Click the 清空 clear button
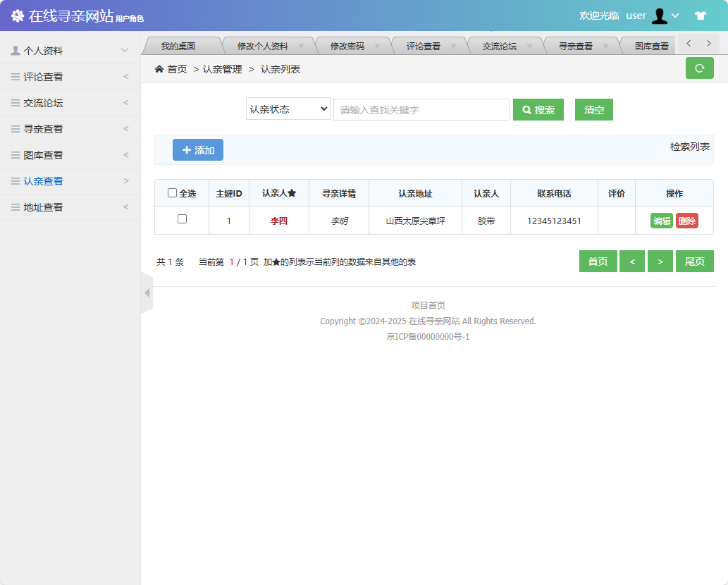 593,109
